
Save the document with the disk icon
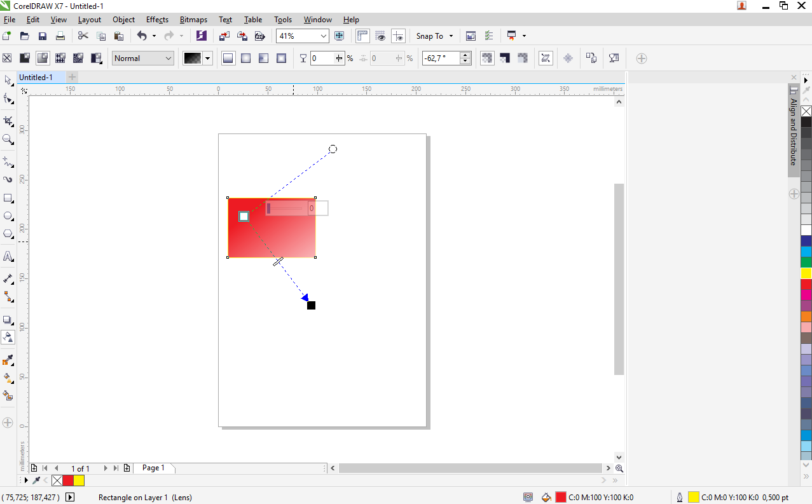point(43,36)
